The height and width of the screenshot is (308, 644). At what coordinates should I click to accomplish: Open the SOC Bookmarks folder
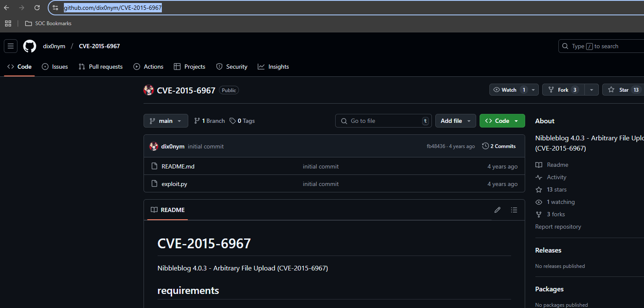pos(48,23)
